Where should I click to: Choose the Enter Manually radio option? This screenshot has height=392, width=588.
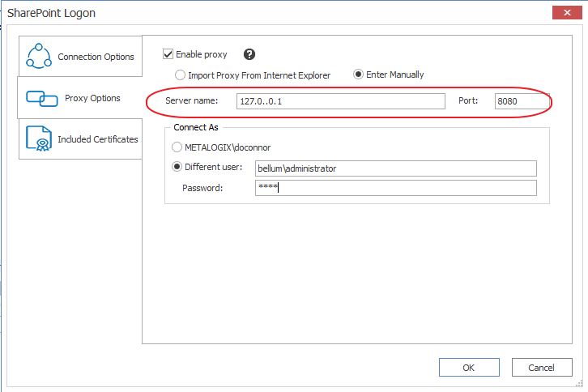click(358, 75)
